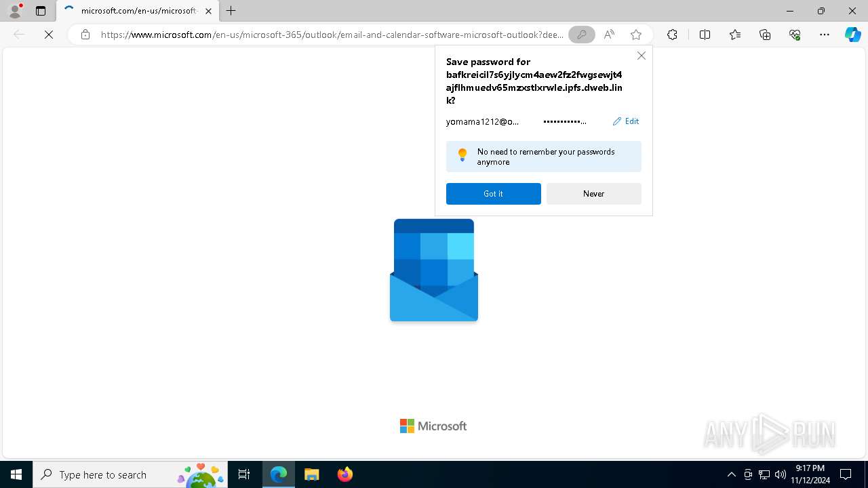The width and height of the screenshot is (868, 488).
Task: Show hidden system tray icons
Action: pos(731,474)
